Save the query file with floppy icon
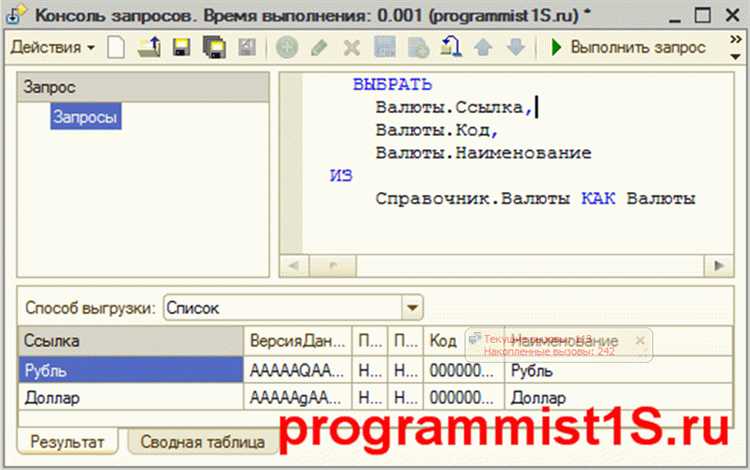This screenshot has height=470, width=750. [181, 47]
